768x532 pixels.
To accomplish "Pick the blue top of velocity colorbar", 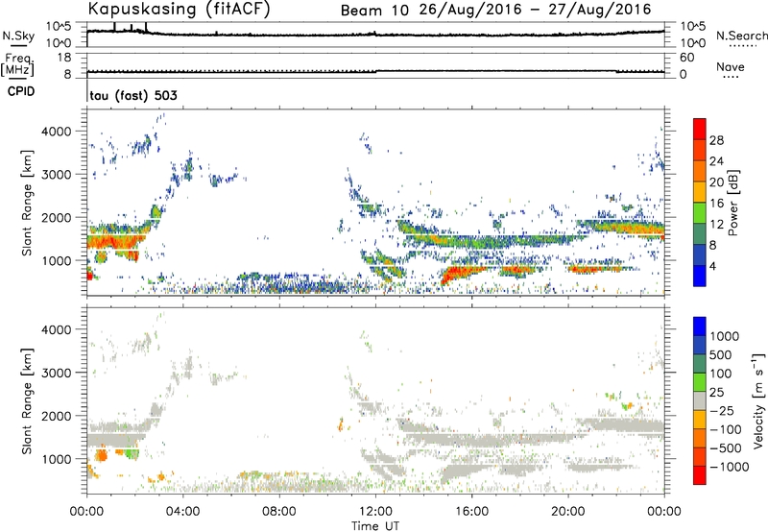I will coord(700,326).
